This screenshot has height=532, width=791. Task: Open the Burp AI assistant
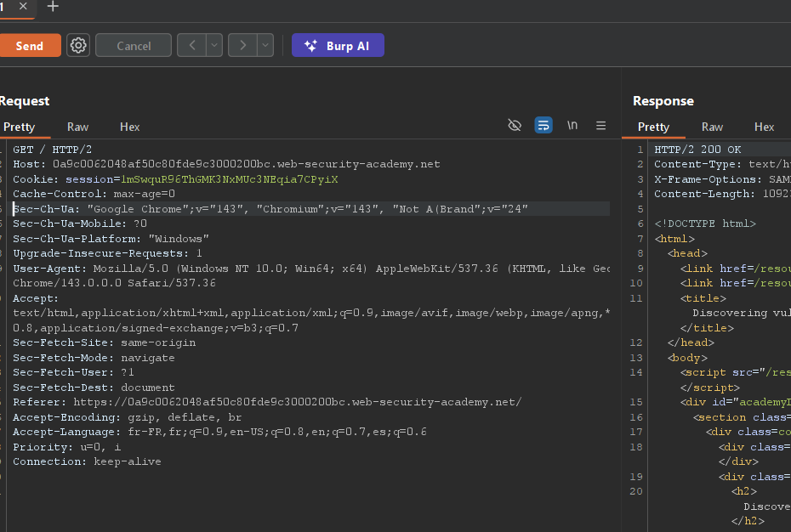pyautogui.click(x=338, y=46)
